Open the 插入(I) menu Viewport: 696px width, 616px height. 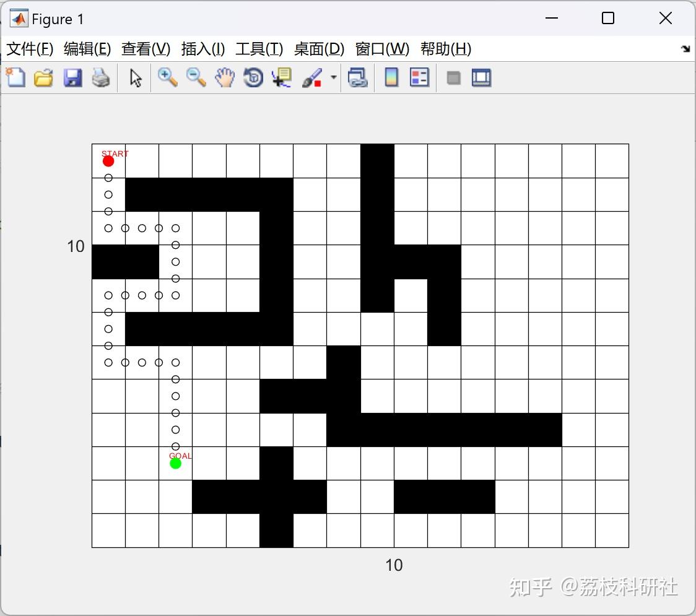click(x=203, y=49)
